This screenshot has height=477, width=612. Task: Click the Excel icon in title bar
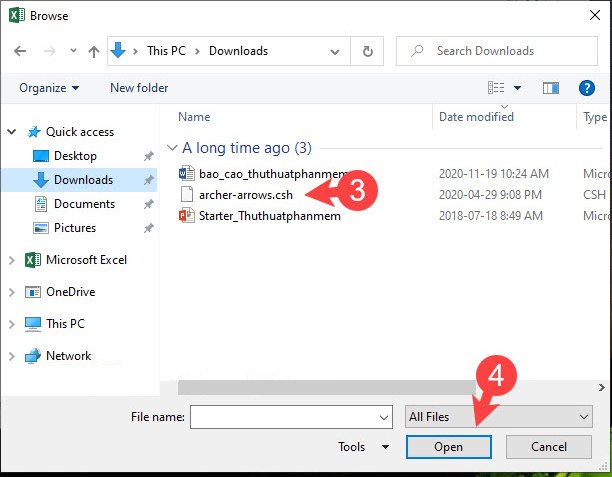click(17, 16)
